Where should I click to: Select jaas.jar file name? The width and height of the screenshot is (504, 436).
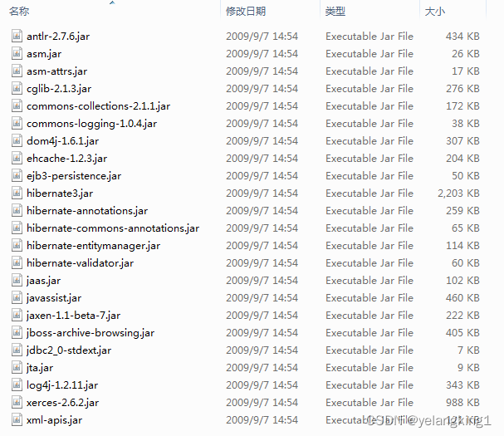point(43,281)
